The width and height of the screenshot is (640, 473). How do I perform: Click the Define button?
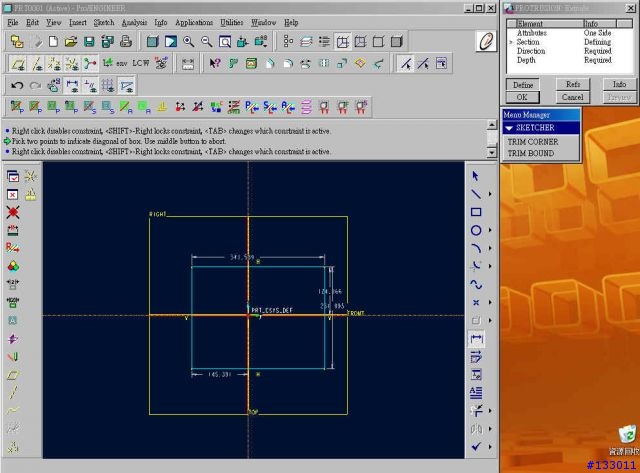(523, 85)
